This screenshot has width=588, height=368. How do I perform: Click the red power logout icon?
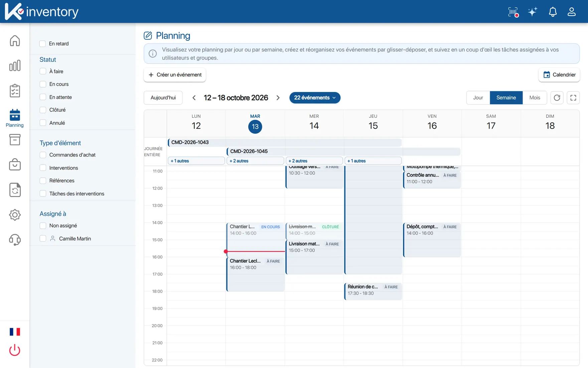(15, 350)
